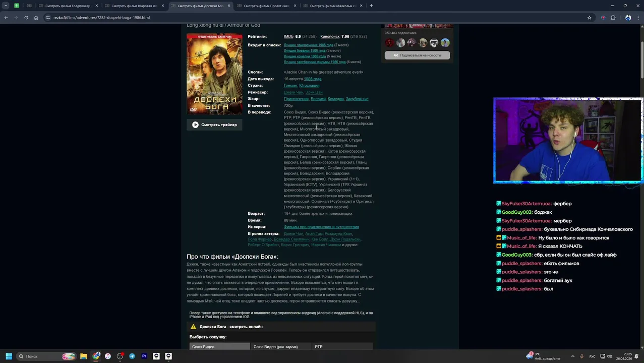Click the taskbar Поиск search box
Viewport: 644px width, 363px height.
(46, 356)
